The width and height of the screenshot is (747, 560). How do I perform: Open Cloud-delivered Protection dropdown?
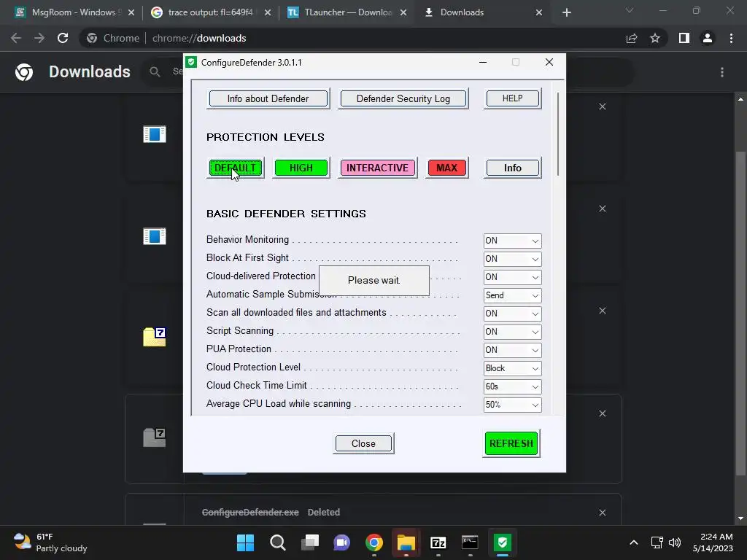coord(512,277)
